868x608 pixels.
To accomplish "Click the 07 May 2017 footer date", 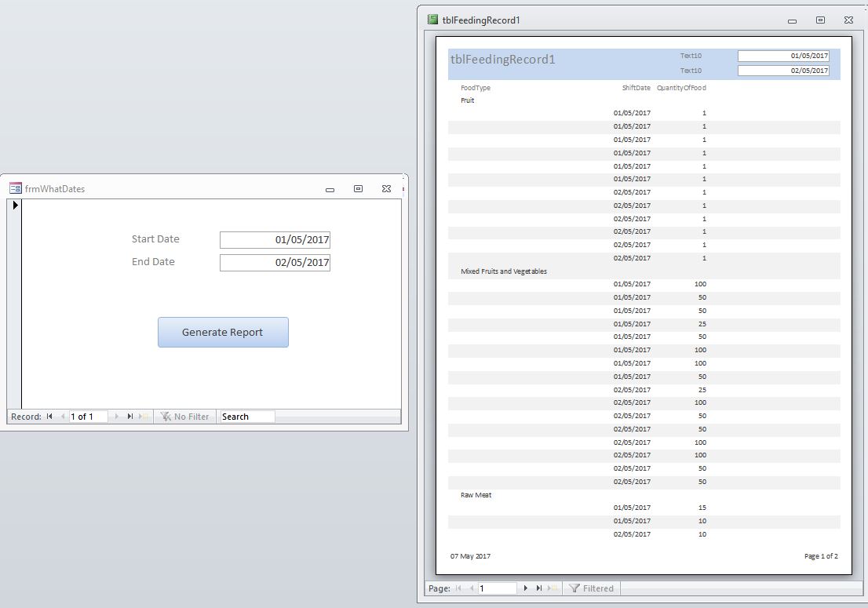I will click(471, 556).
